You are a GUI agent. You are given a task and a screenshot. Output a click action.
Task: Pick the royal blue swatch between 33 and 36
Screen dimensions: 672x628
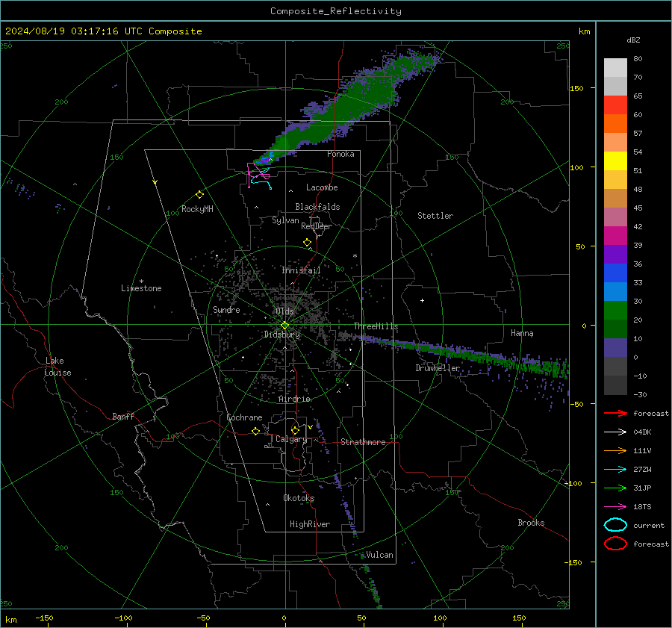point(615,273)
